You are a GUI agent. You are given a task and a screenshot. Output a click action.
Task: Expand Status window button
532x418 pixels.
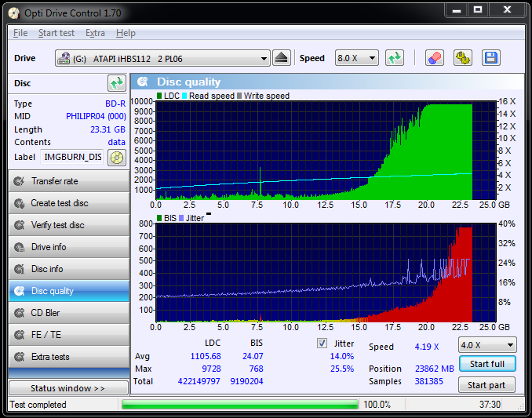click(68, 388)
